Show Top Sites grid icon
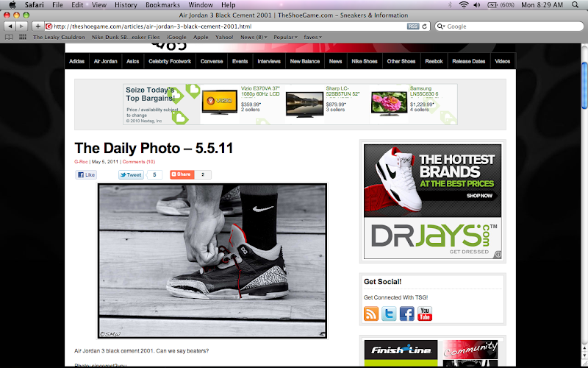Viewport: 588px width, 368px height. (x=23, y=38)
